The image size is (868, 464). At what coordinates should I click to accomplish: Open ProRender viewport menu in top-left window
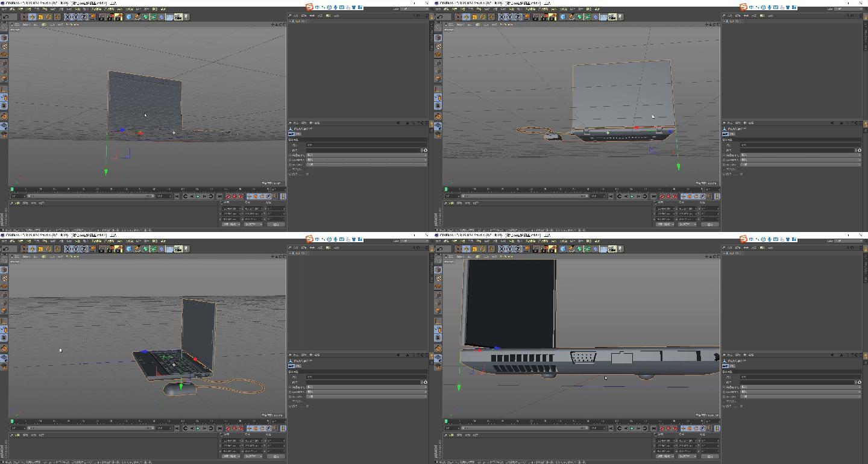pyautogui.click(x=72, y=25)
